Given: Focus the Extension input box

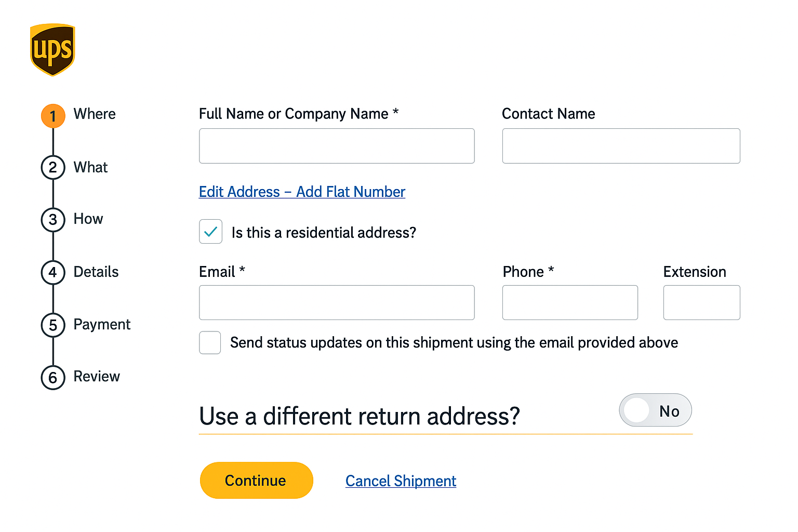Looking at the screenshot, I should tap(701, 302).
